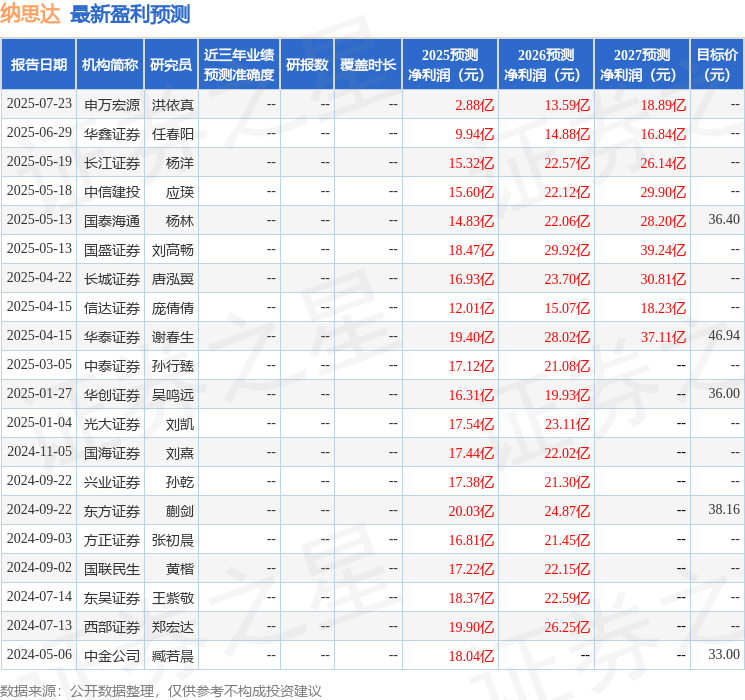Select the 2024-05-06 report date cell

point(39,656)
